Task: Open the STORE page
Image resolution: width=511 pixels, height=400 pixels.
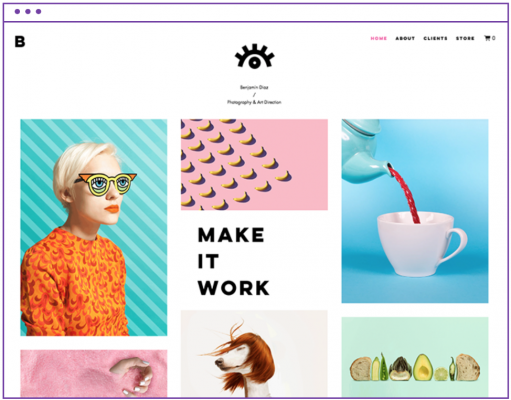Action: 465,38
